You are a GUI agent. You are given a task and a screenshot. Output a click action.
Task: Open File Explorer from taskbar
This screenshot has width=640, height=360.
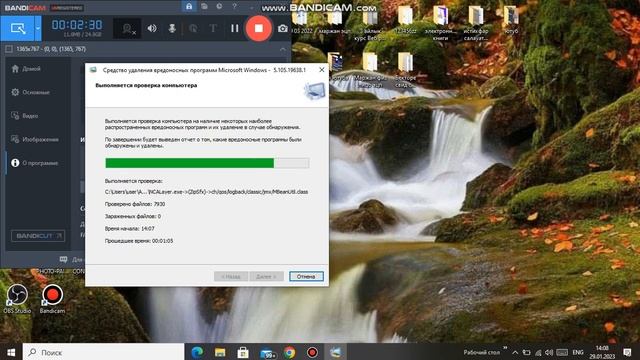click(220, 352)
